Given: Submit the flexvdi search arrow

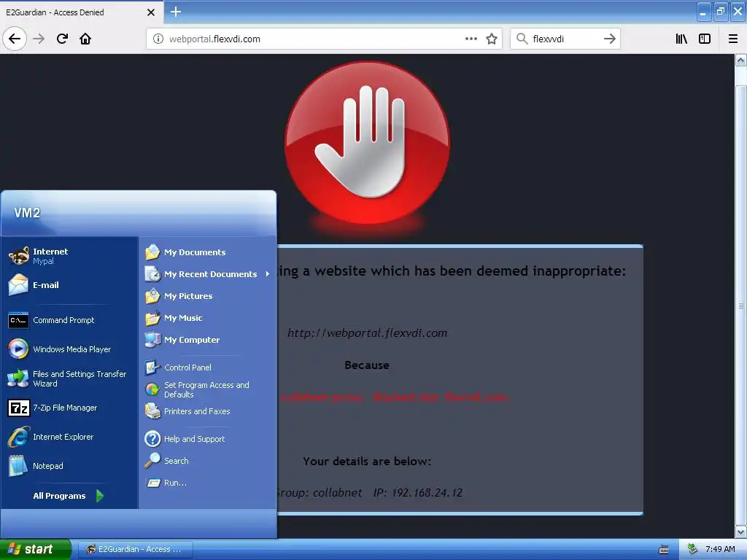Looking at the screenshot, I should click(609, 39).
